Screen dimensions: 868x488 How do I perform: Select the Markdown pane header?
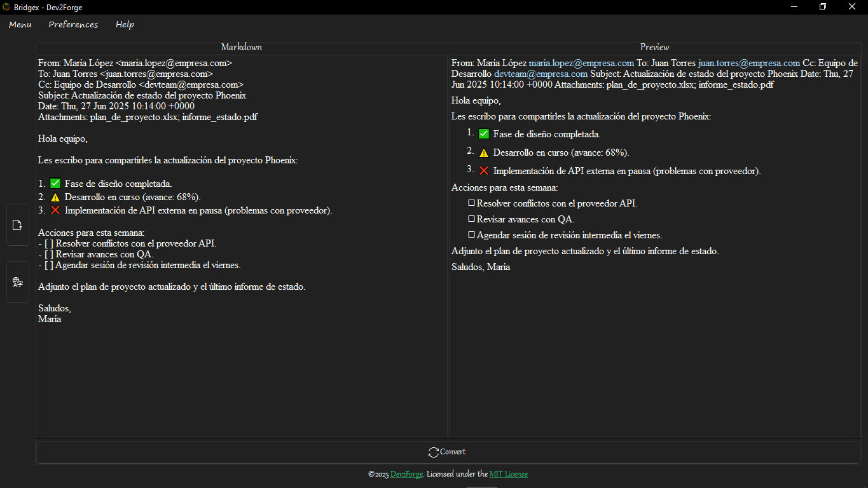(x=242, y=47)
